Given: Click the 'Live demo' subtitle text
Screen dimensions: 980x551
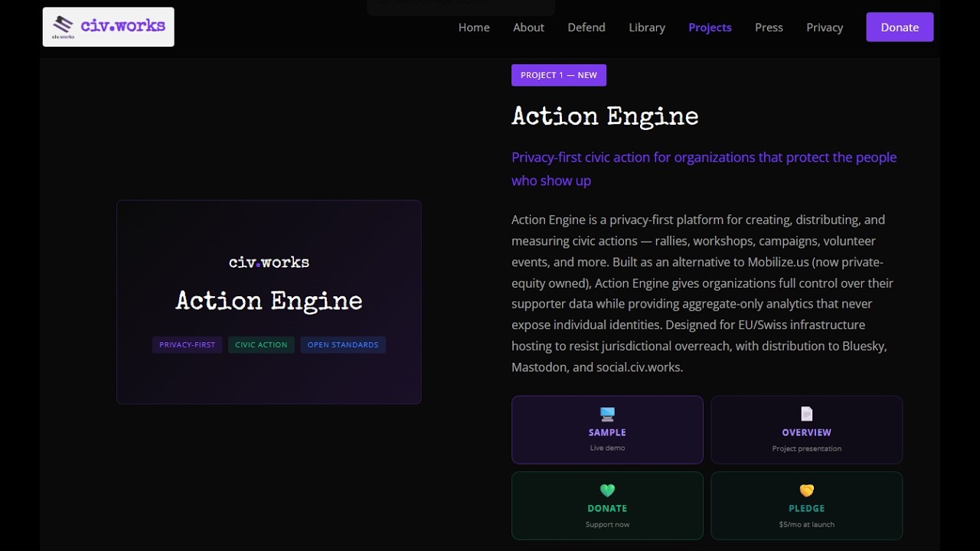Looking at the screenshot, I should [607, 448].
